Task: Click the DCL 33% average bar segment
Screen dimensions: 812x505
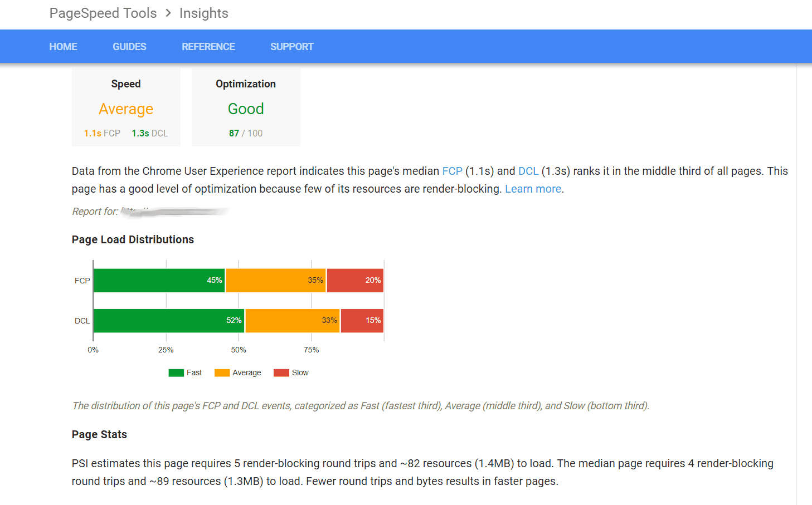Action: pyautogui.click(x=293, y=321)
